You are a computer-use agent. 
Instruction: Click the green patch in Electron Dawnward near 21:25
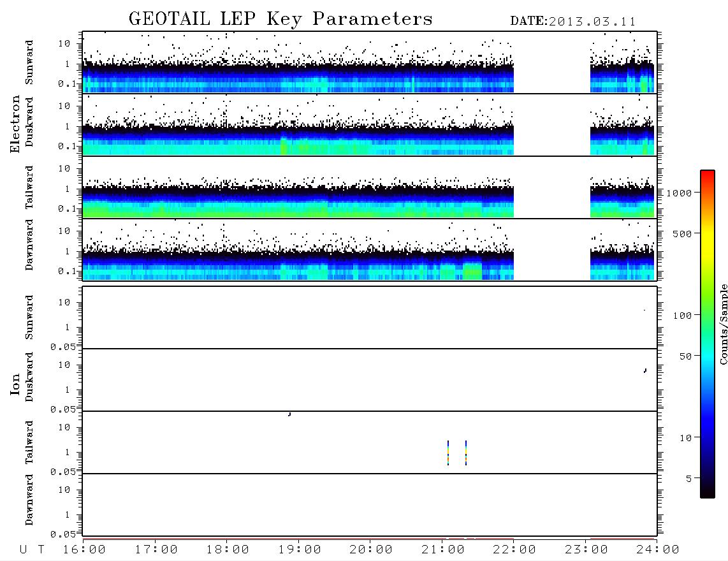tap(472, 271)
